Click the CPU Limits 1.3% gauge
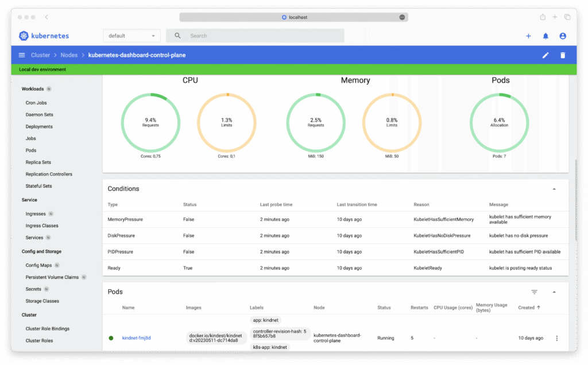588x365 pixels. click(226, 123)
